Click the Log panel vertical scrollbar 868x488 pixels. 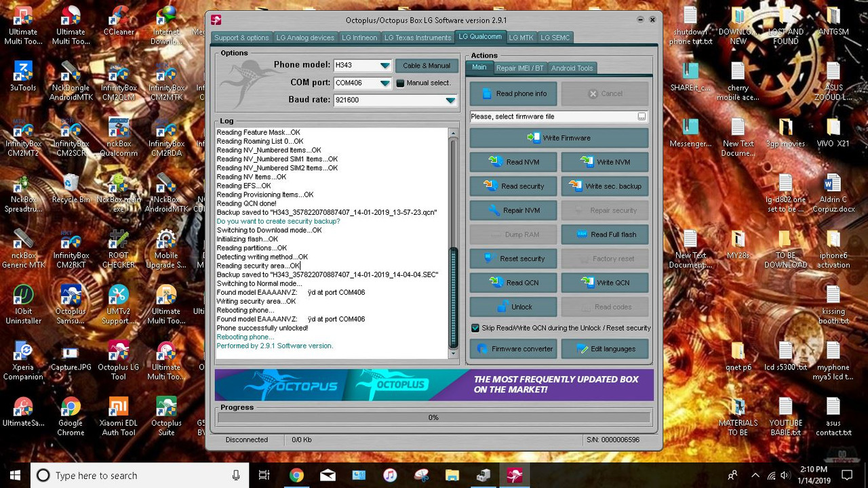tap(454, 242)
